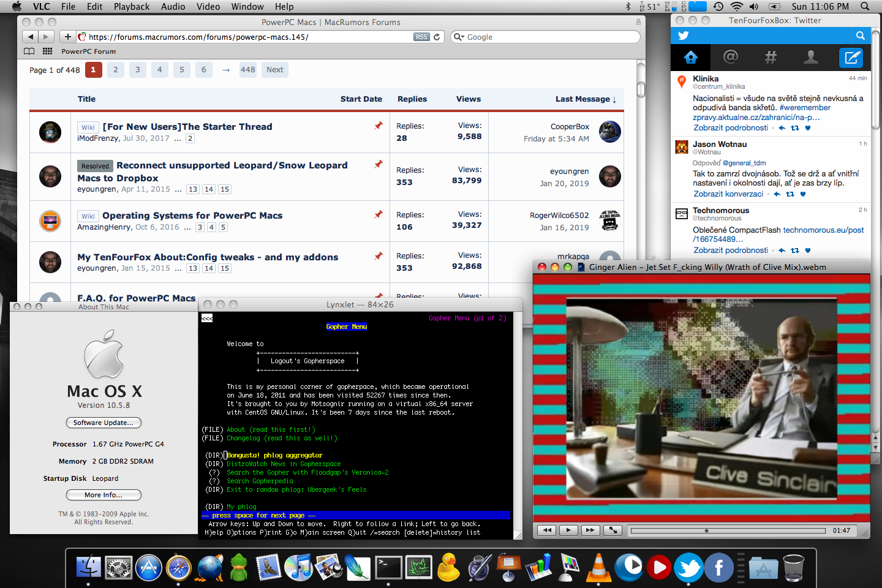This screenshot has height=588, width=882.
Task: Click More Info in About This Mac
Action: (x=104, y=495)
